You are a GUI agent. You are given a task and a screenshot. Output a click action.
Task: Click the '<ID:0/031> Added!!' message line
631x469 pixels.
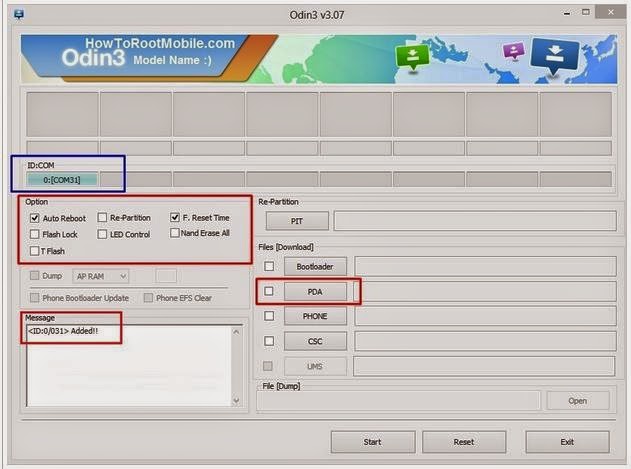click(63, 331)
